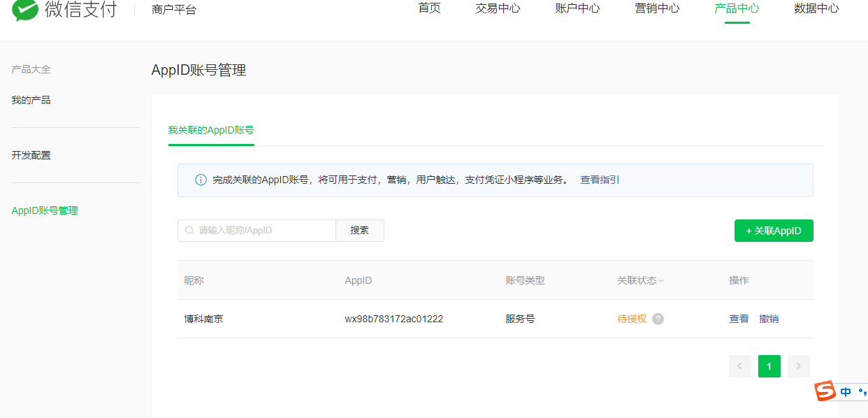This screenshot has height=418, width=868.
Task: Click the info icon in the blue notice
Action: 201,180
